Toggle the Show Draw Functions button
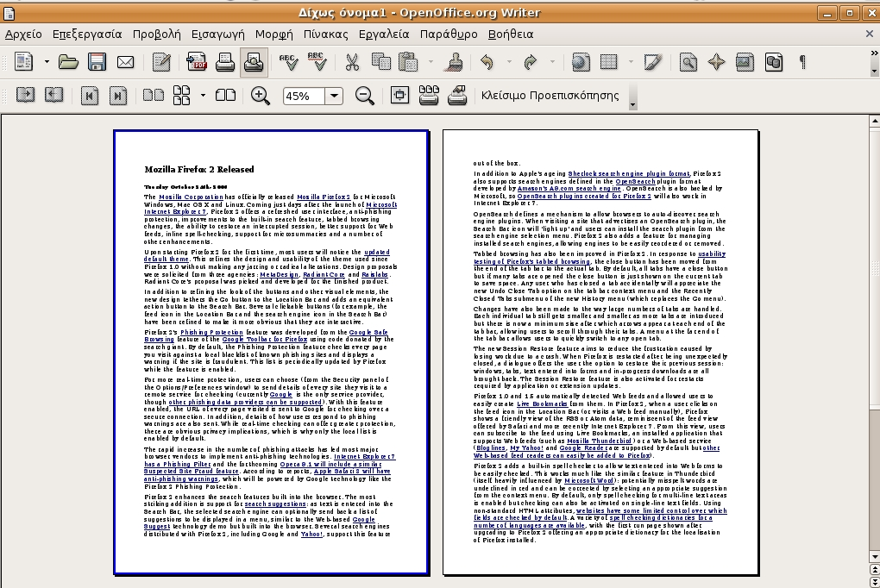880x588 pixels. (652, 62)
